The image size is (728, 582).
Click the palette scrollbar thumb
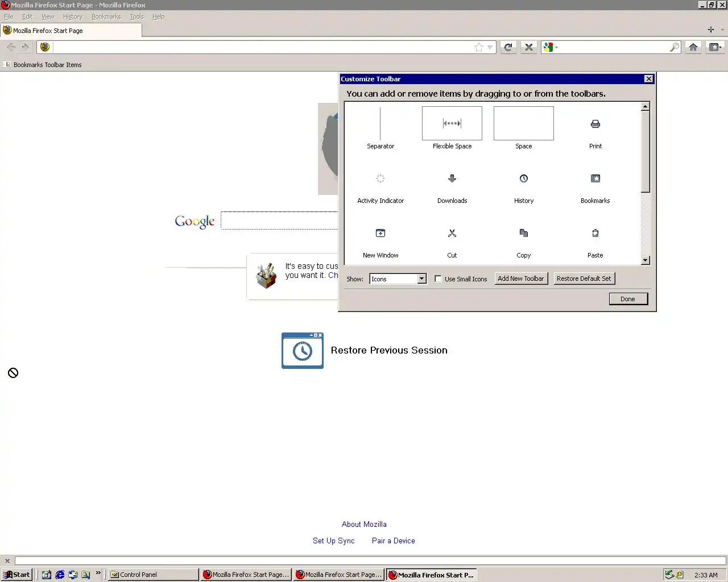[x=645, y=152]
